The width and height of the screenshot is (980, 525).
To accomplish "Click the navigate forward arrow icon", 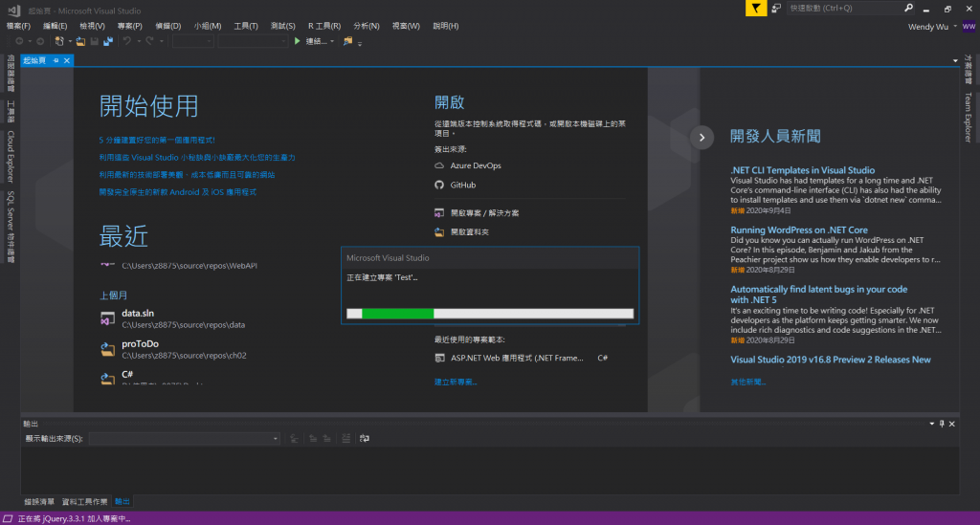I will (40, 41).
